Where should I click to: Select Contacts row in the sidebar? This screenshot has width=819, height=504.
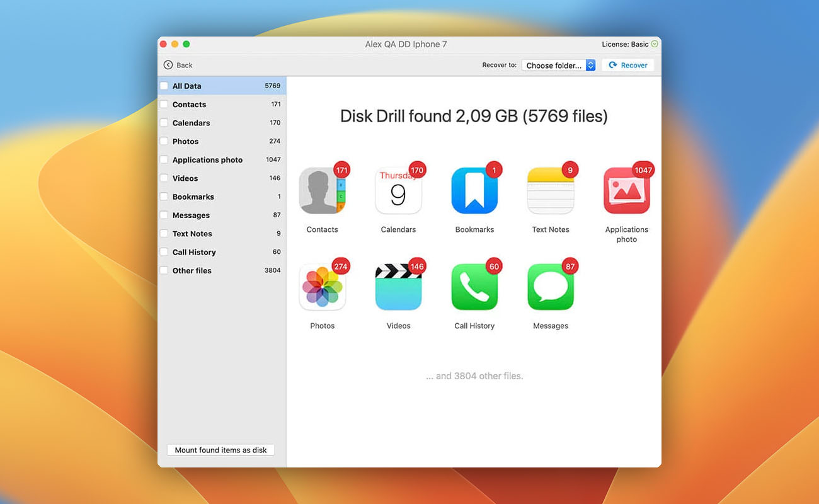(x=222, y=105)
